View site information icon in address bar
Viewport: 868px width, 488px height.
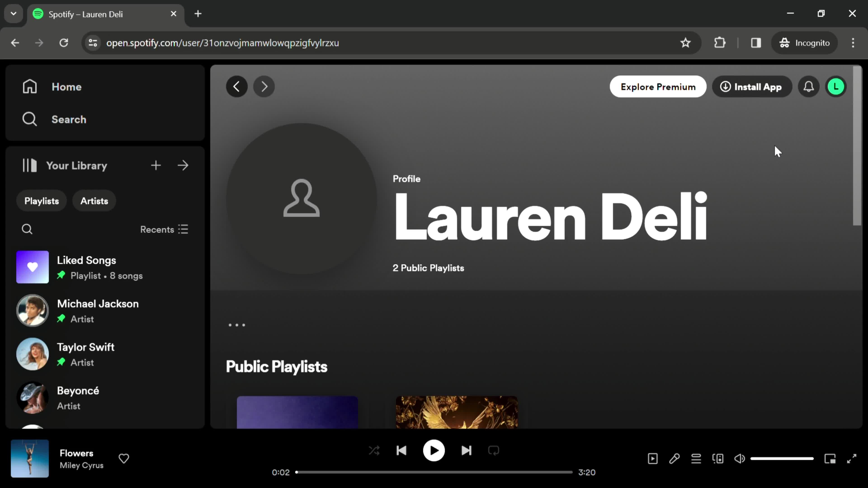pos(93,43)
